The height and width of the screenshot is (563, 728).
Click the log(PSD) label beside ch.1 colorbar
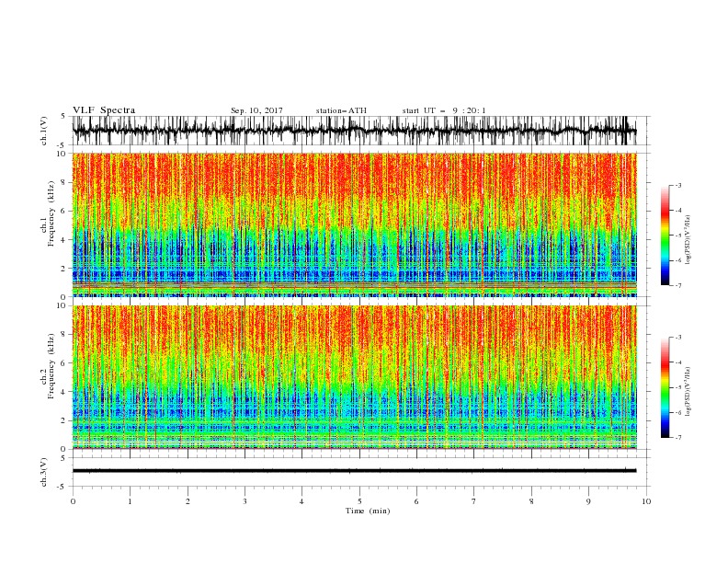click(x=688, y=240)
